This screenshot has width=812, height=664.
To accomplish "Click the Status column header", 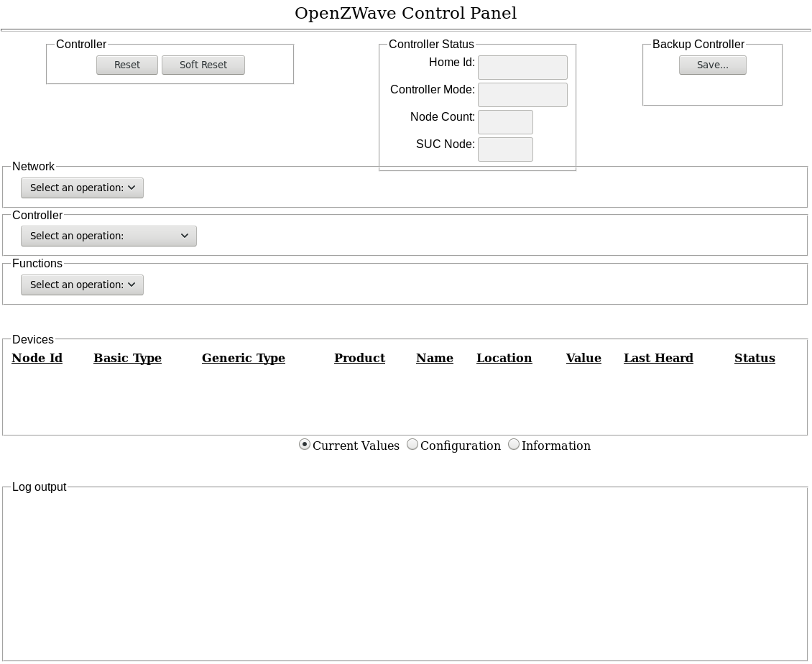I will [755, 358].
